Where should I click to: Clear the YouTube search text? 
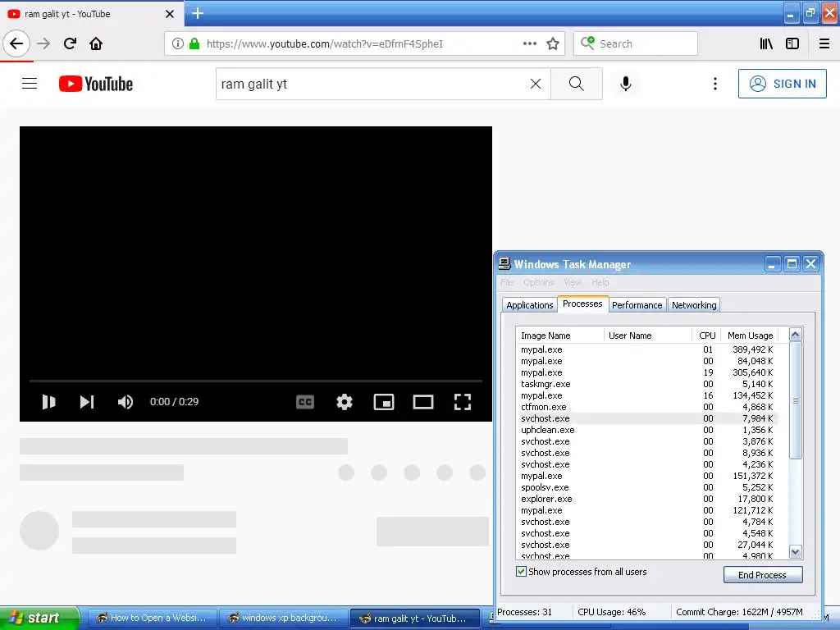click(x=535, y=84)
